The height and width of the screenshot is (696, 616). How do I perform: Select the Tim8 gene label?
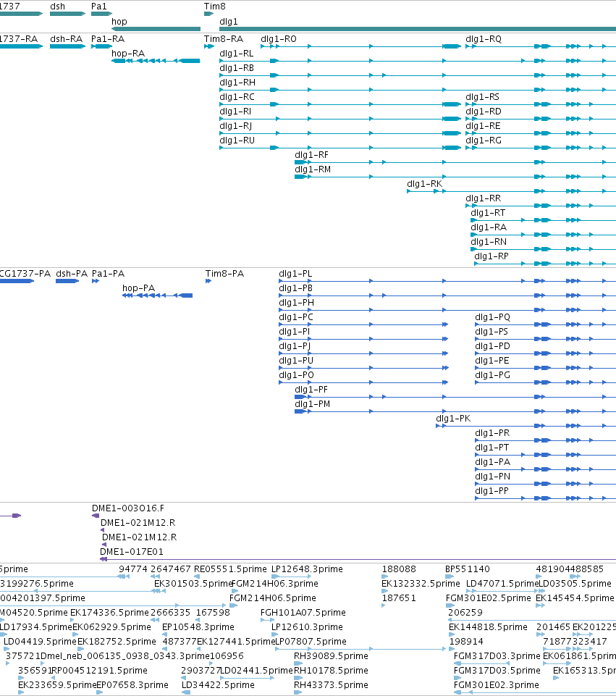click(x=215, y=7)
